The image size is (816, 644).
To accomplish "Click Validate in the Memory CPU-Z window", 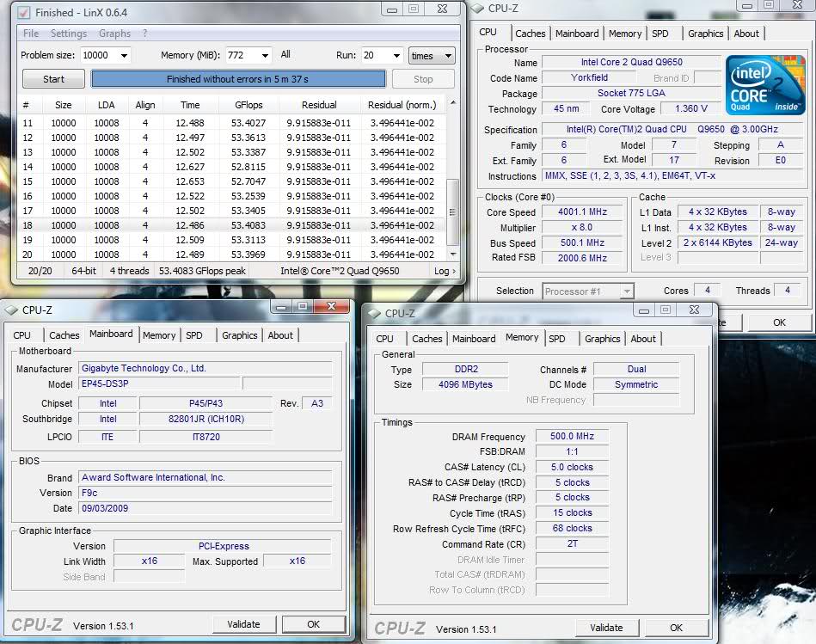I will 606,628.
